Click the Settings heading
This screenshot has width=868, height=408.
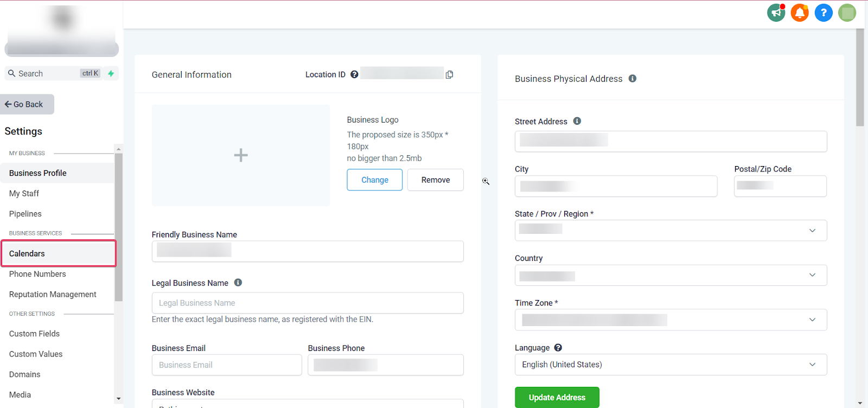pos(23,131)
